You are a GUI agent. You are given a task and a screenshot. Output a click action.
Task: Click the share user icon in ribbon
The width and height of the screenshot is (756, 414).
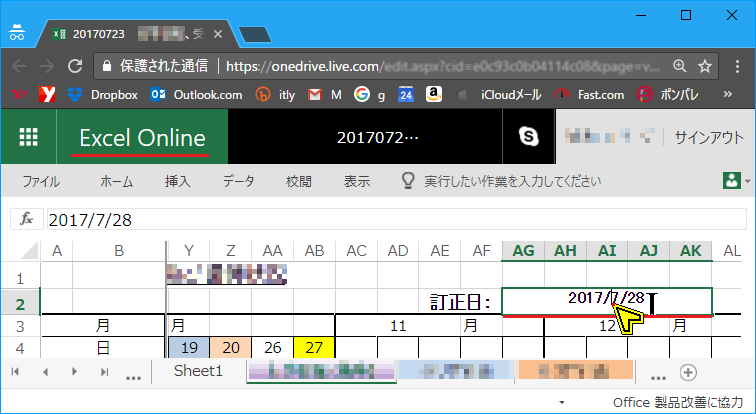(732, 181)
